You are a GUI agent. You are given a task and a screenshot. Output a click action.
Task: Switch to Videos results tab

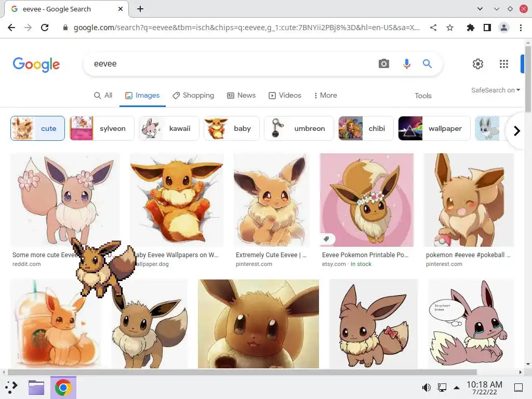click(285, 96)
